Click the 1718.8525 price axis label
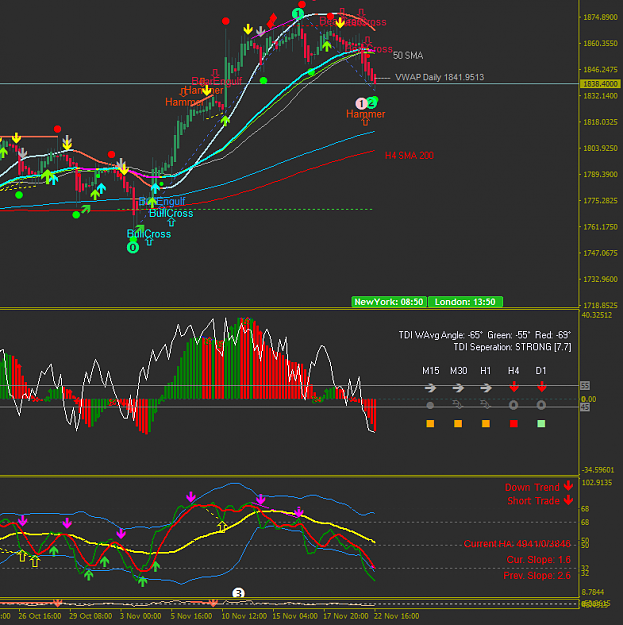Viewport: 623px width, 625px height. [x=600, y=305]
